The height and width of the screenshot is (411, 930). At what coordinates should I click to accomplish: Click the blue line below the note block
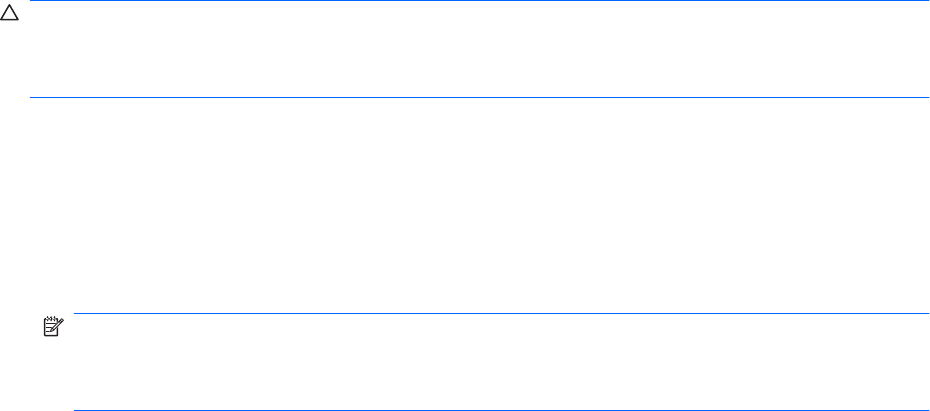coord(500,409)
